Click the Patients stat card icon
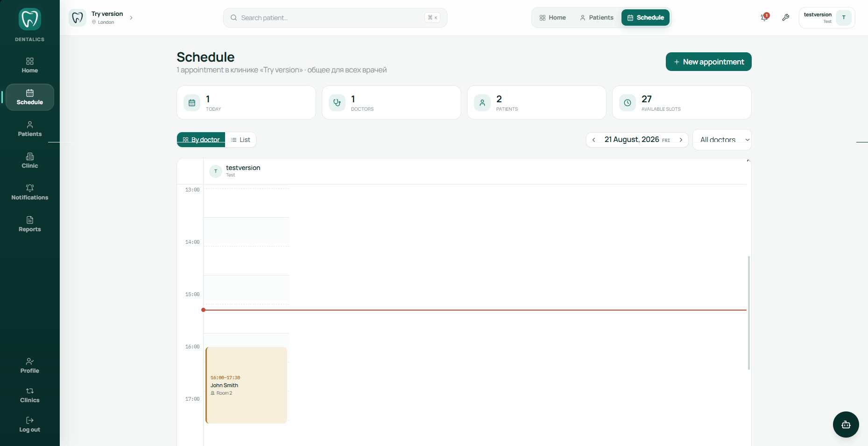This screenshot has height=446, width=868. (482, 103)
